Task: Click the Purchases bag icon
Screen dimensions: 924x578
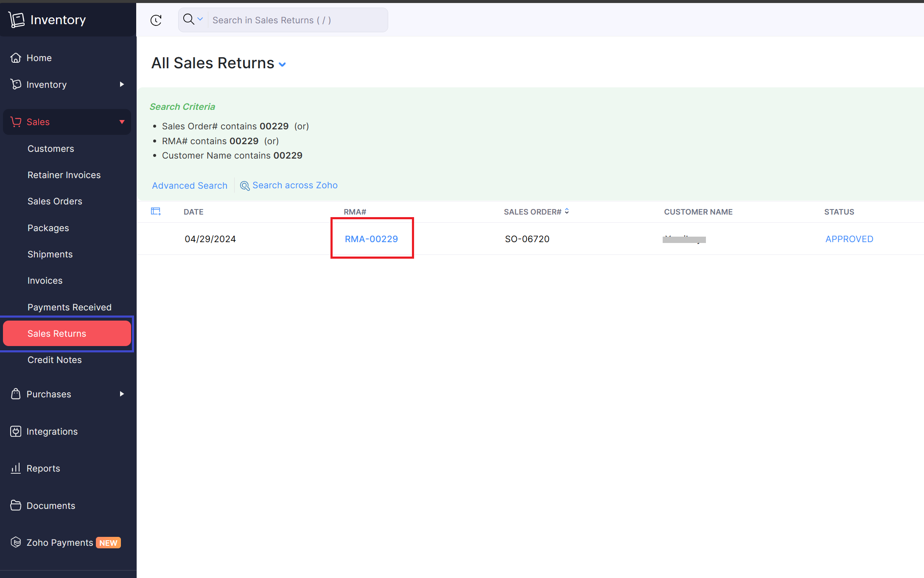Action: (16, 394)
